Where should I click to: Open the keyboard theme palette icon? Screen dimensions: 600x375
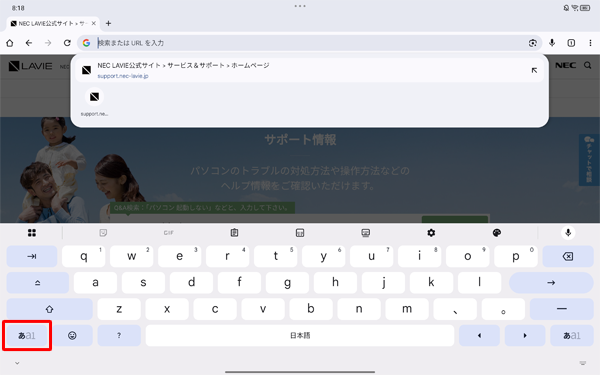point(497,233)
